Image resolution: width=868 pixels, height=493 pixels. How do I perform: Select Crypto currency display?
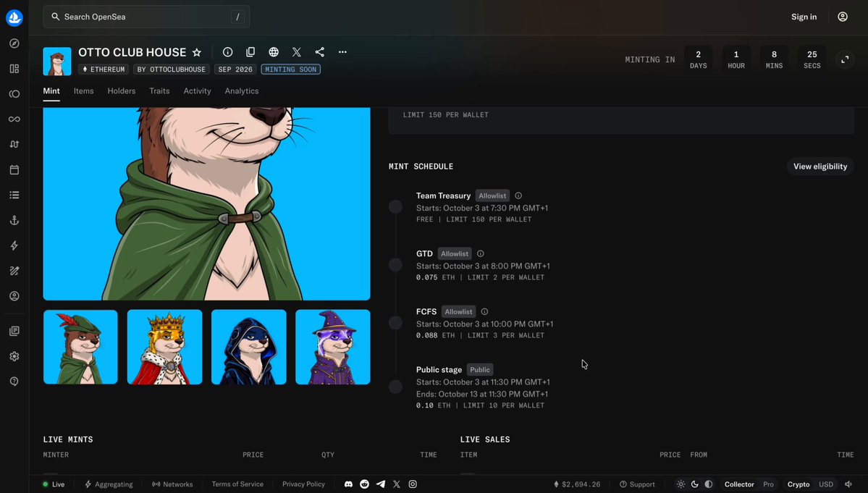coord(799,484)
